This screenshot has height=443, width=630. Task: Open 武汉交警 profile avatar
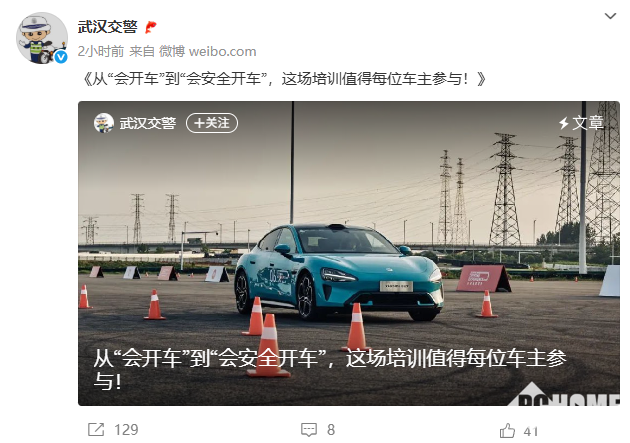tap(42, 38)
